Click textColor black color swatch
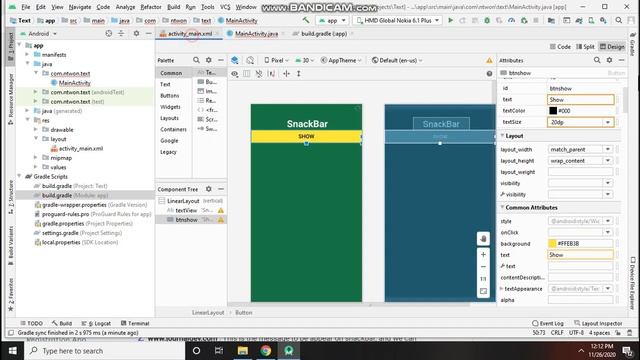Image resolution: width=640 pixels, height=360 pixels. (553, 111)
